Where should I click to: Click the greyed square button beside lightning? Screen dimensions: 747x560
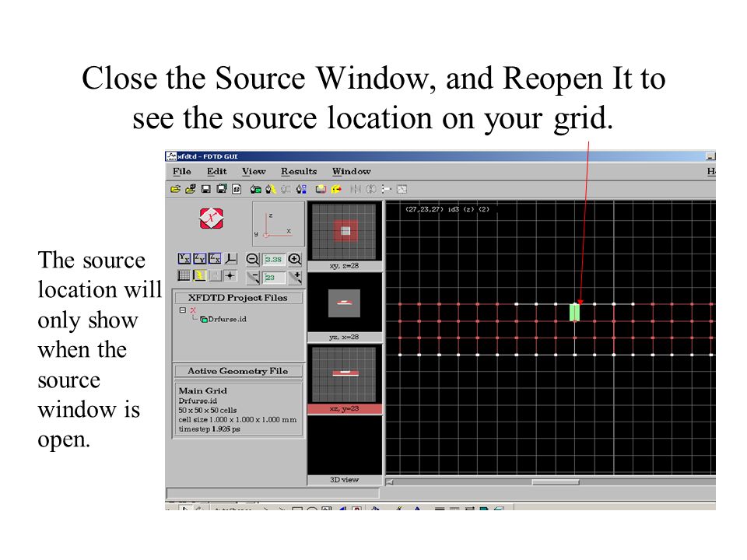click(x=215, y=275)
